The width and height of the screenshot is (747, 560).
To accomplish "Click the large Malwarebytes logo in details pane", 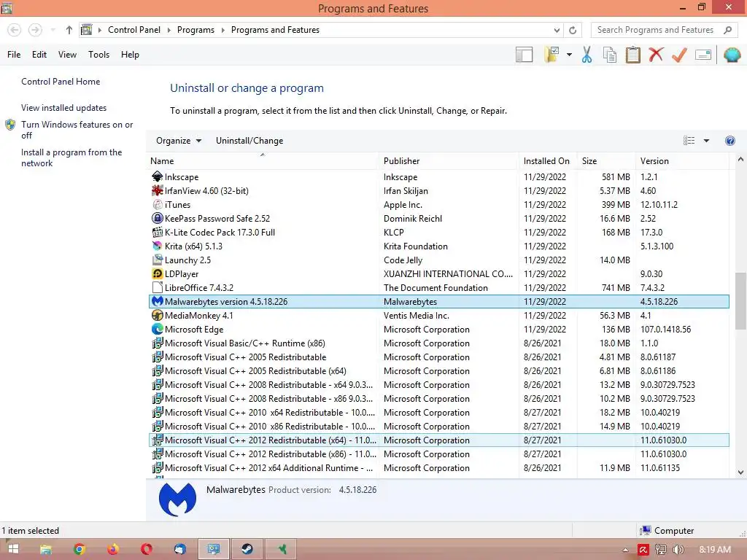I will pos(177,499).
